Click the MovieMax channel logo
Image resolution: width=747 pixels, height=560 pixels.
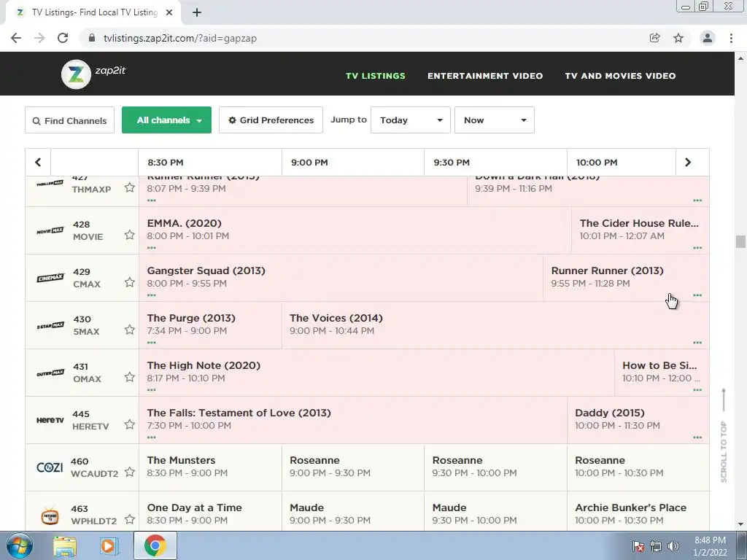(x=50, y=231)
